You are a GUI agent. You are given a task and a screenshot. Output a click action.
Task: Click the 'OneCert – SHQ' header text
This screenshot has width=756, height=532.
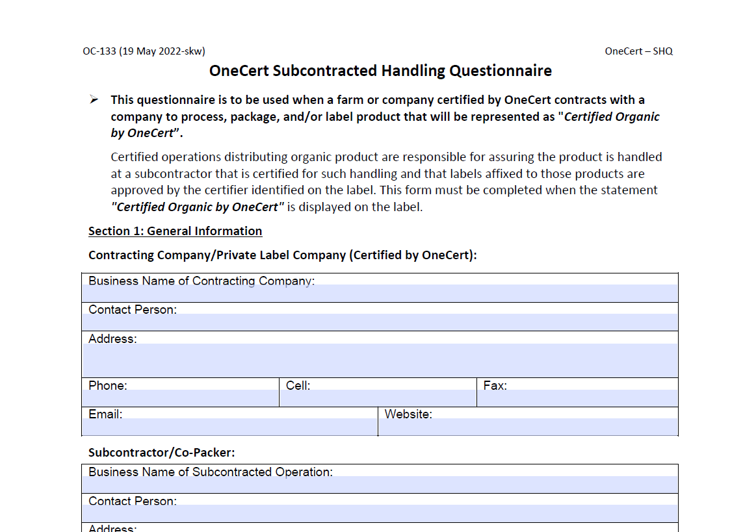tap(638, 51)
